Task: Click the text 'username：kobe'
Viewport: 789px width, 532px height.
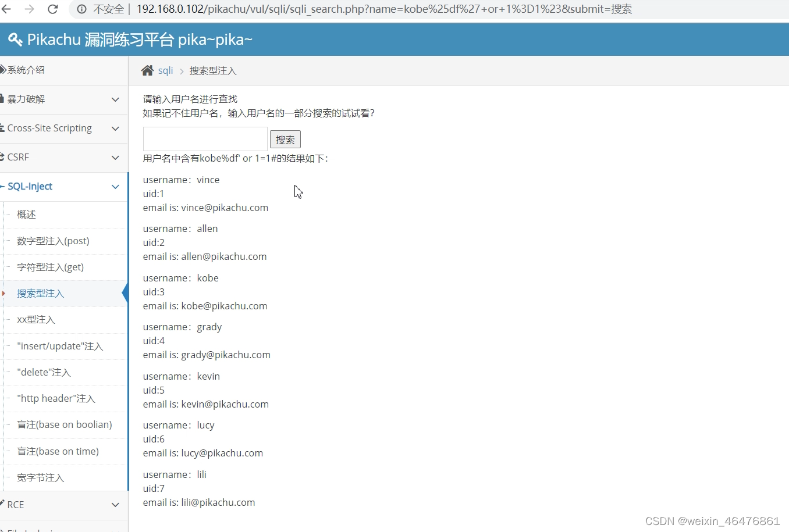Action: coord(181,278)
